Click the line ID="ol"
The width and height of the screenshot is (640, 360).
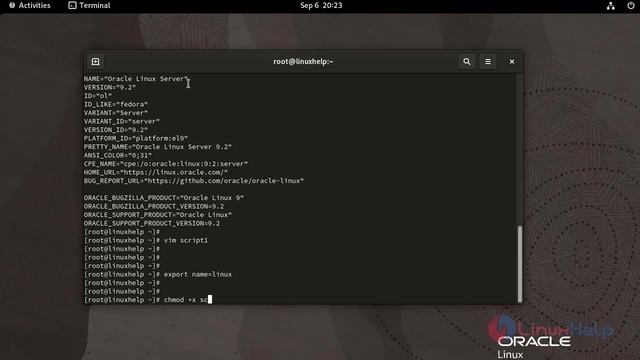click(98, 96)
